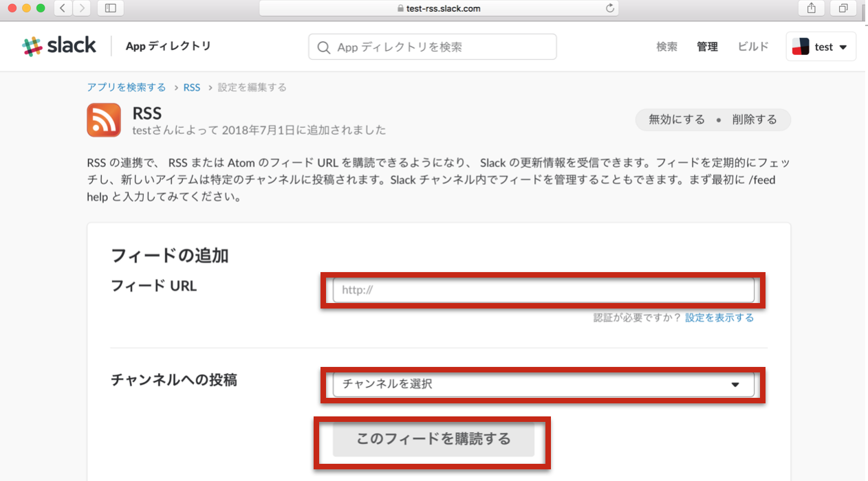Viewport: 868px width, 481px height.
Task: Click the Safari tab overview icon
Action: (x=843, y=8)
